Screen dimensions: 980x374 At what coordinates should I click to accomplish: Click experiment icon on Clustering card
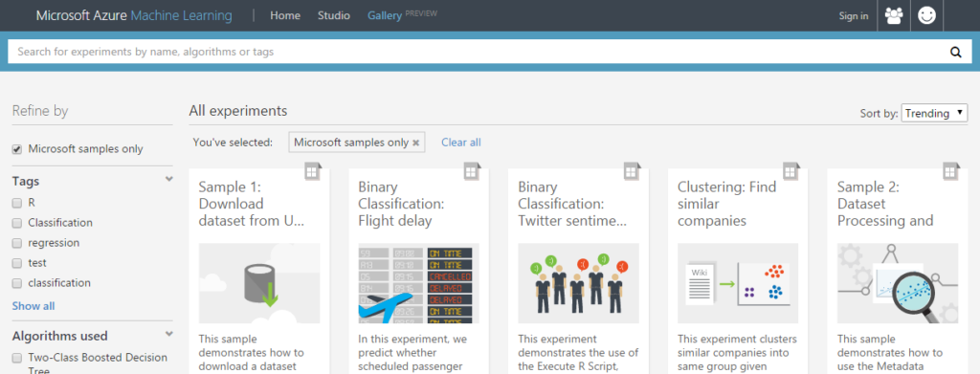point(791,172)
